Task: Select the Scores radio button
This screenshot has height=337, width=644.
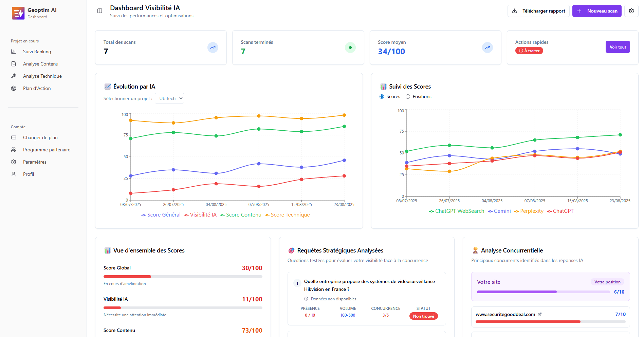Action: 382,97
